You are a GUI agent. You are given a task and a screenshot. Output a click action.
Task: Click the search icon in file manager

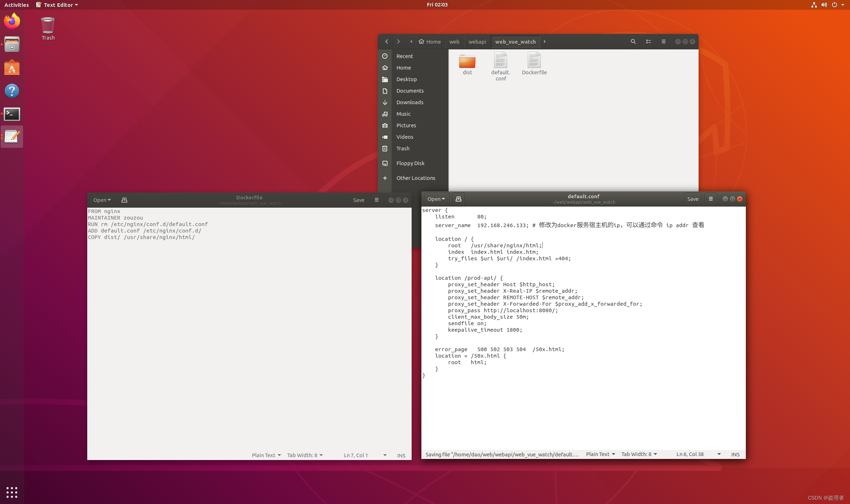(633, 41)
